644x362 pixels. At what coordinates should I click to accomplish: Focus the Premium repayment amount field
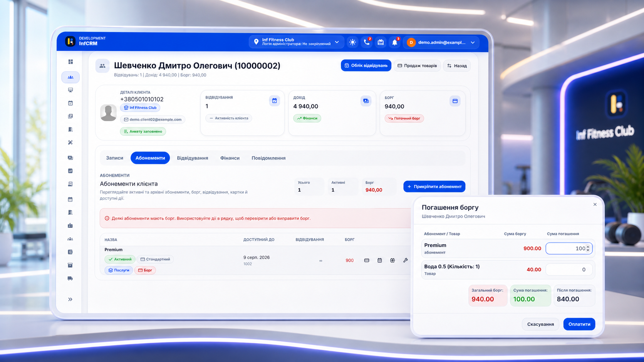click(x=569, y=249)
